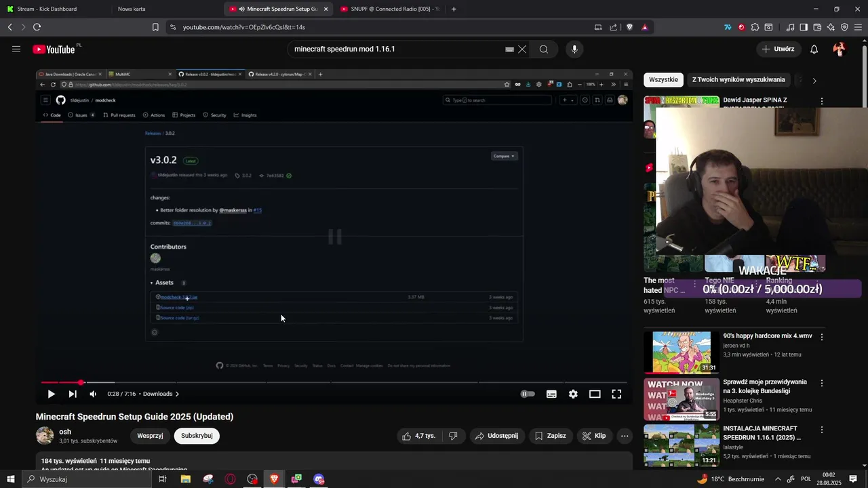This screenshot has width=868, height=488.
Task: Open Brave Shields lion icon
Action: [x=629, y=27]
